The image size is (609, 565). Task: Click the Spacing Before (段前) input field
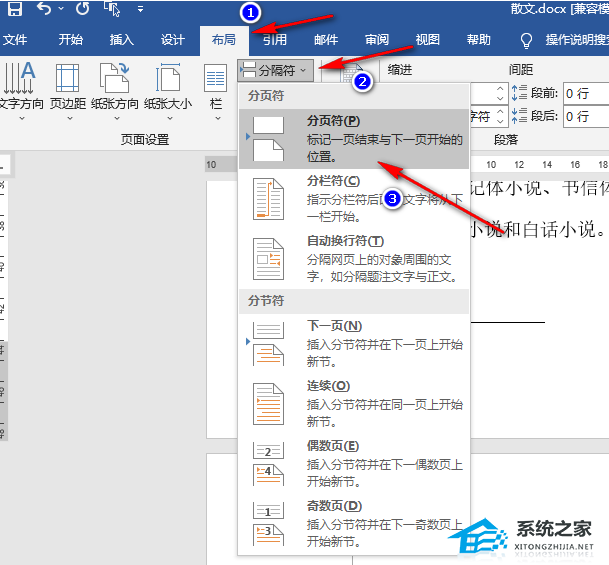584,93
